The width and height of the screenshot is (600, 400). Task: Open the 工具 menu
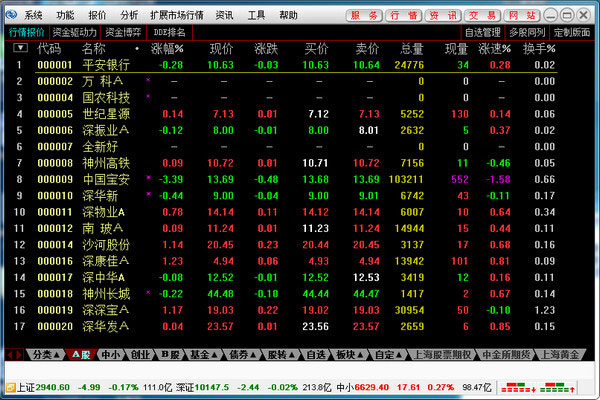pyautogui.click(x=256, y=15)
